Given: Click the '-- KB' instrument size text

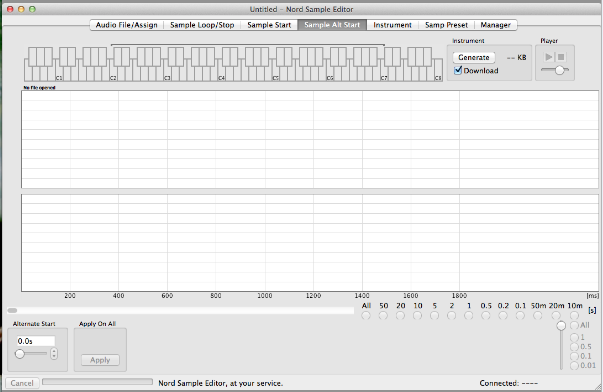Looking at the screenshot, I should [516, 57].
